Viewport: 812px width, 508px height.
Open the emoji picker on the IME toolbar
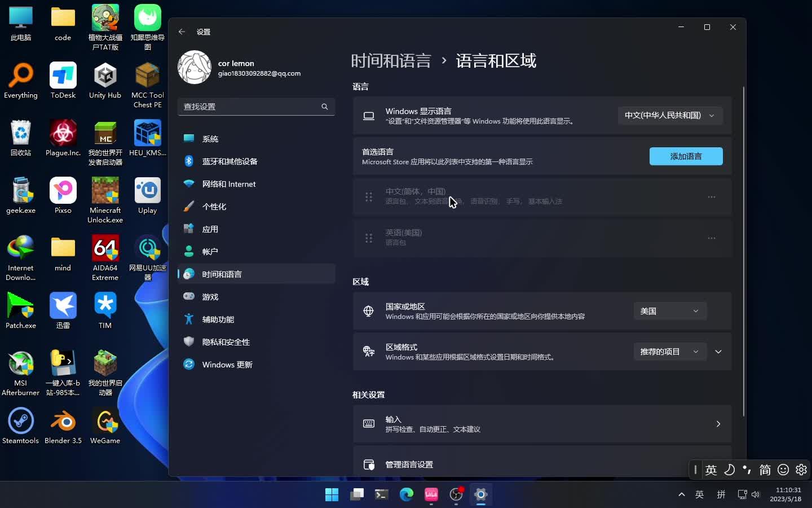point(783,470)
